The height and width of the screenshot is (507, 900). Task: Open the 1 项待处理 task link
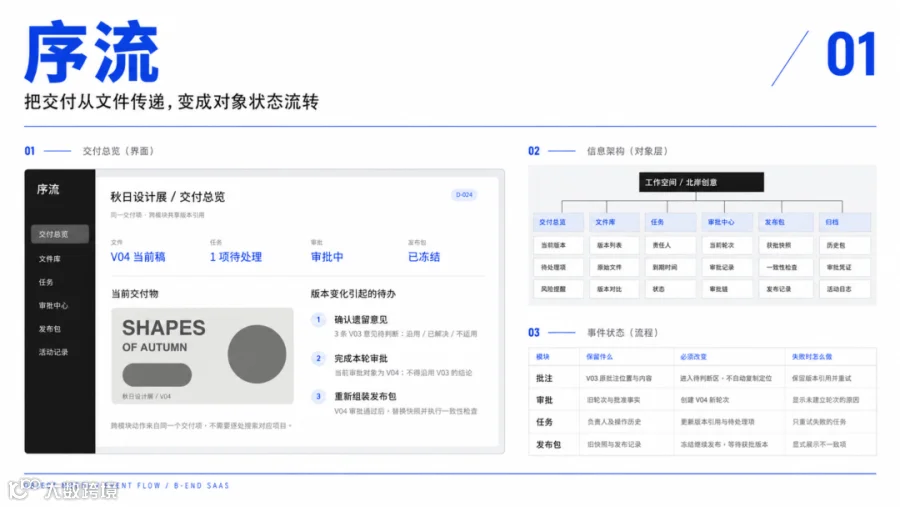pos(235,257)
